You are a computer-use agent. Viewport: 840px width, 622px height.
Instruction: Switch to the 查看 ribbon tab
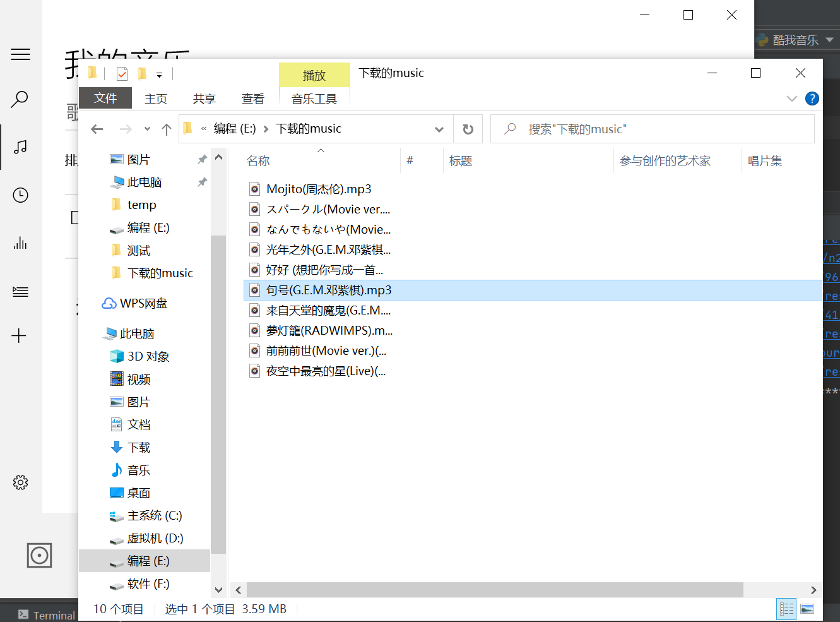click(x=252, y=99)
